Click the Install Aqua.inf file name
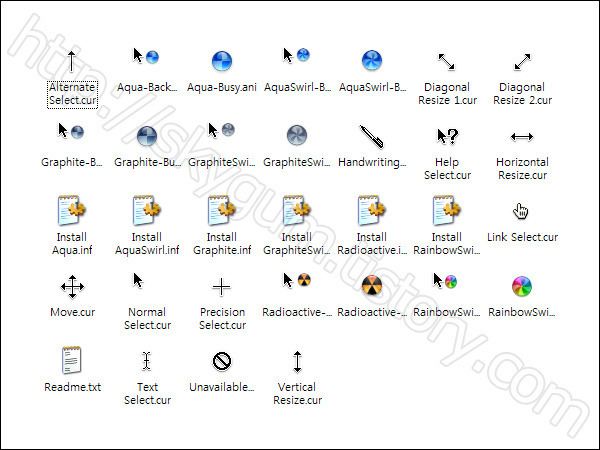The width and height of the screenshot is (600, 450). (72, 243)
